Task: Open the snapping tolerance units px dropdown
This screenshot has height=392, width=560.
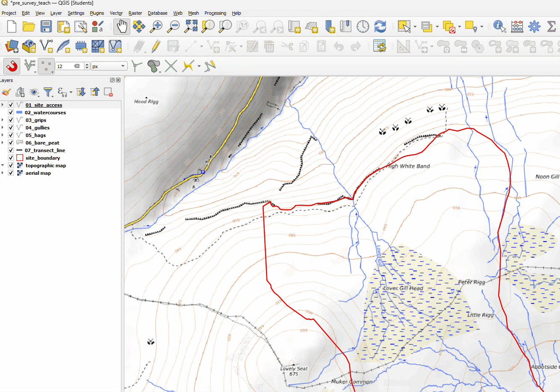Action: 109,66
